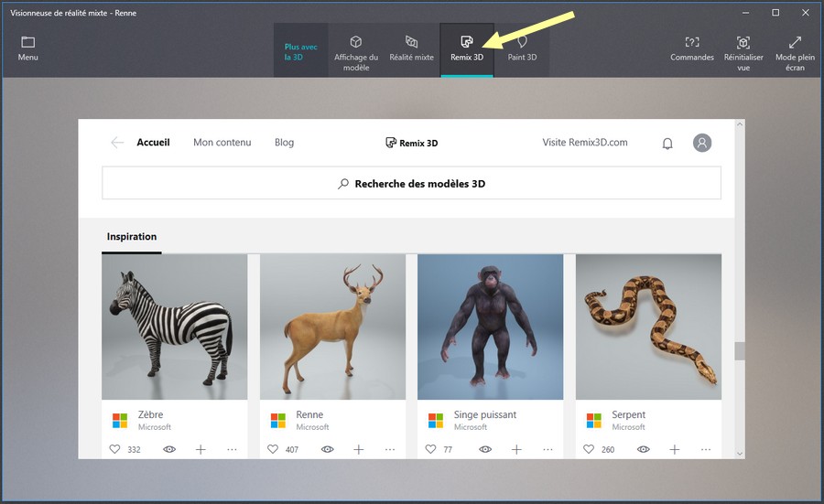Screen dimensions: 824x504
Task: Click Microsoft logo on Singe puissant card
Action: pos(436,420)
